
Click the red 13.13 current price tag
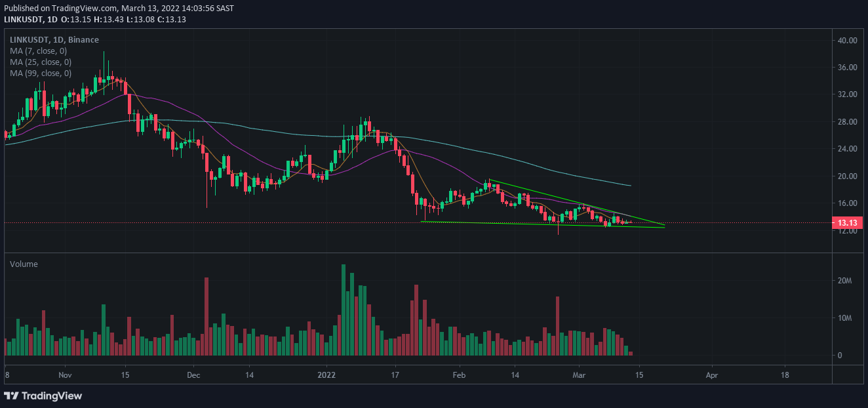[x=847, y=223]
